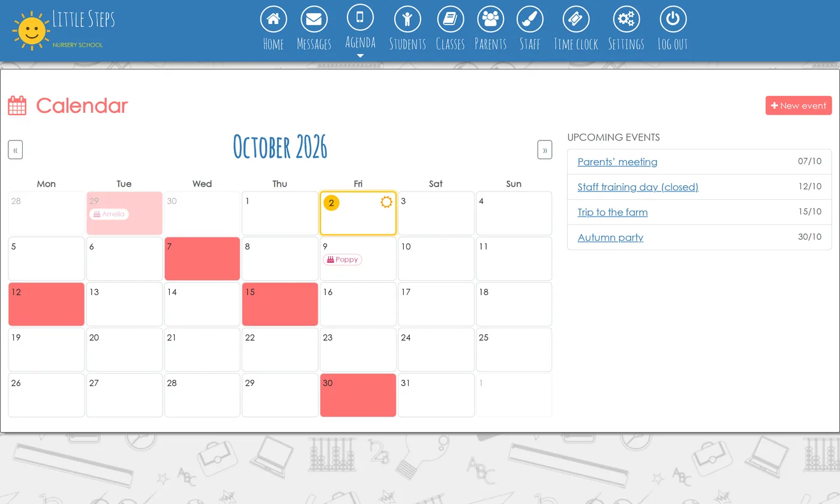Open the Parents group icon
This screenshot has width=840, height=504.
491,19
